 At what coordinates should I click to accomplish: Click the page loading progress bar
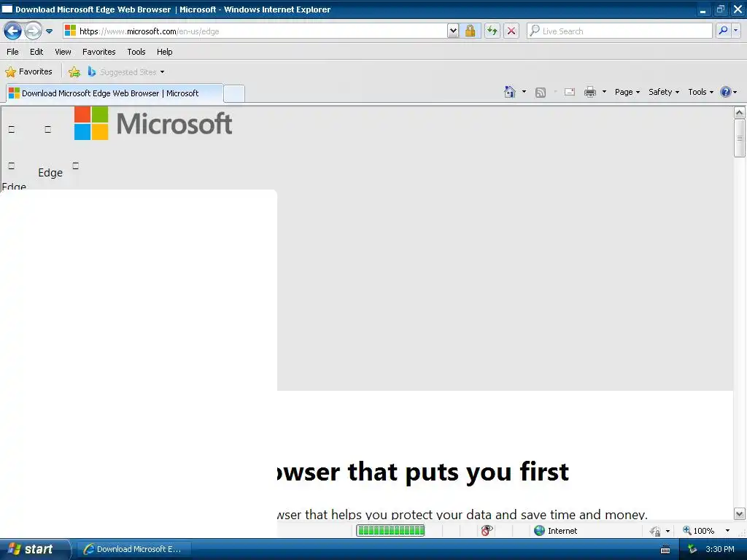click(x=390, y=531)
